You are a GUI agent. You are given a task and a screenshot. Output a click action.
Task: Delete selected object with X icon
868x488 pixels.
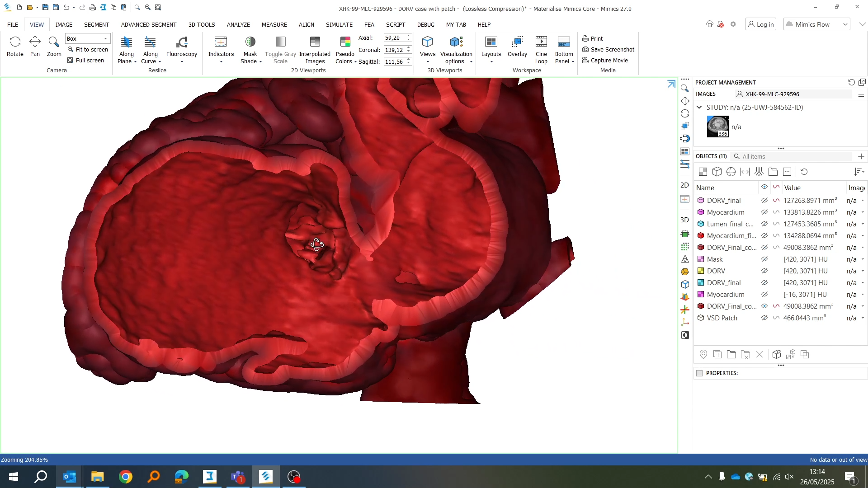[x=759, y=355]
